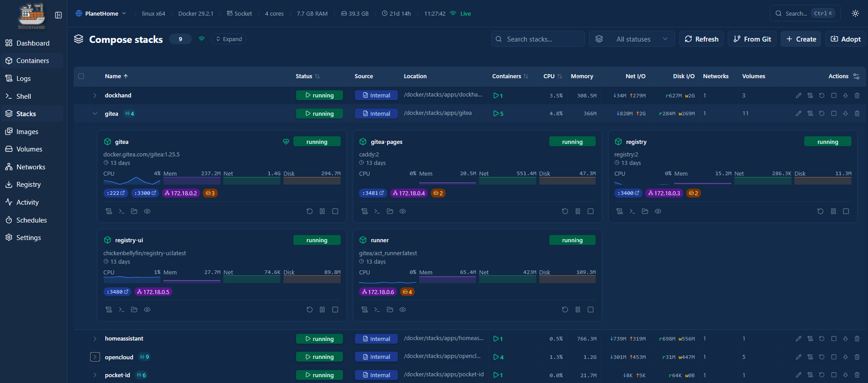Click logs icon in registry-ui card
The height and width of the screenshot is (383, 868).
(x=108, y=310)
